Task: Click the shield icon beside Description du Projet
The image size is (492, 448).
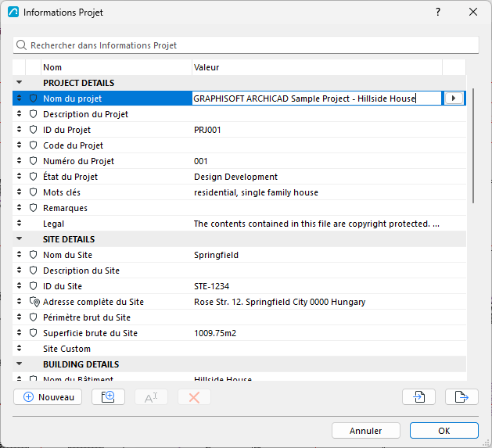Action: 34,114
